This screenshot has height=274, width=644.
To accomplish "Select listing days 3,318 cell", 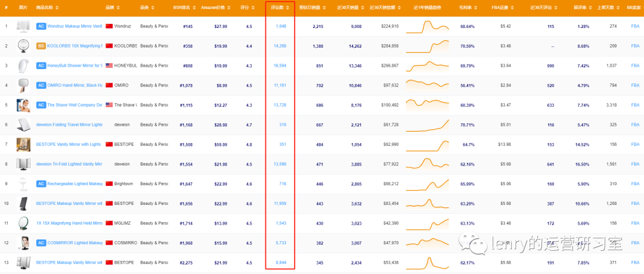I will pos(611,105).
